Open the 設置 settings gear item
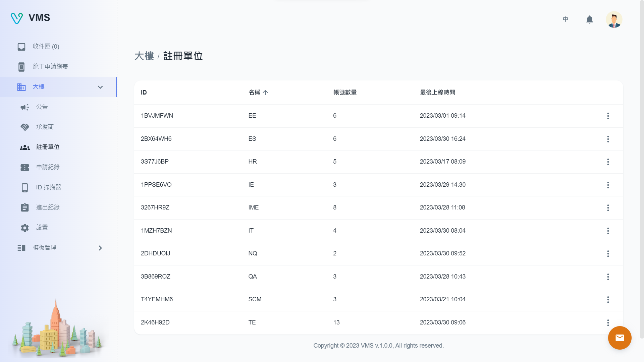The image size is (644, 362). [x=42, y=228]
